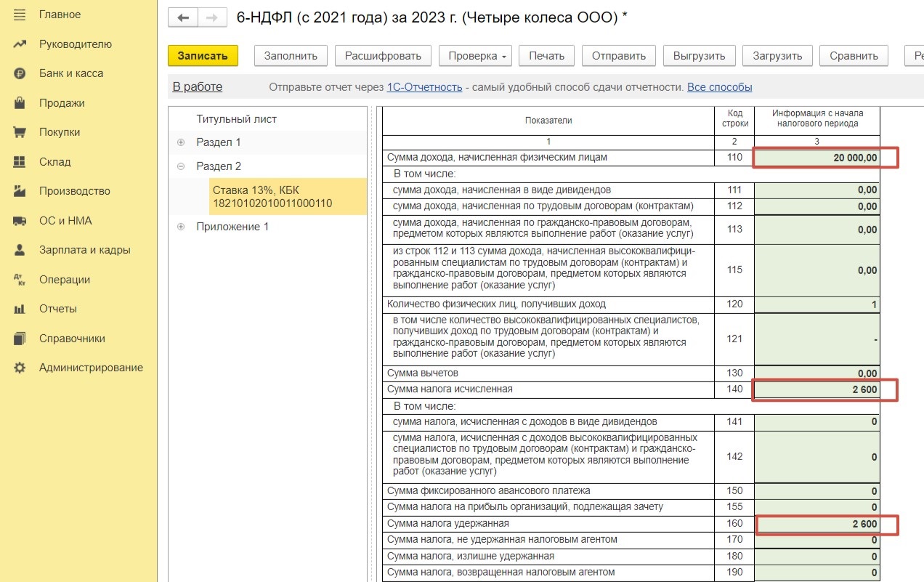The height and width of the screenshot is (582, 924).
Task: Click line 150 fixed advance payment field
Action: coord(816,491)
